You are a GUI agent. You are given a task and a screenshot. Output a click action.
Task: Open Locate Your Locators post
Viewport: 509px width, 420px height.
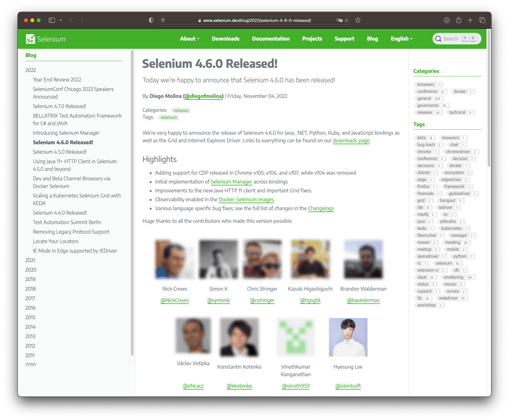click(55, 241)
